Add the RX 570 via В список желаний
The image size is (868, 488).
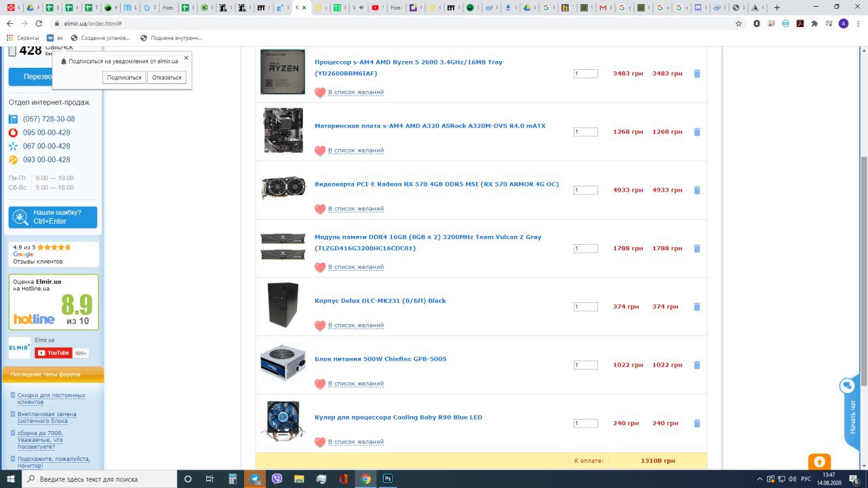click(356, 209)
